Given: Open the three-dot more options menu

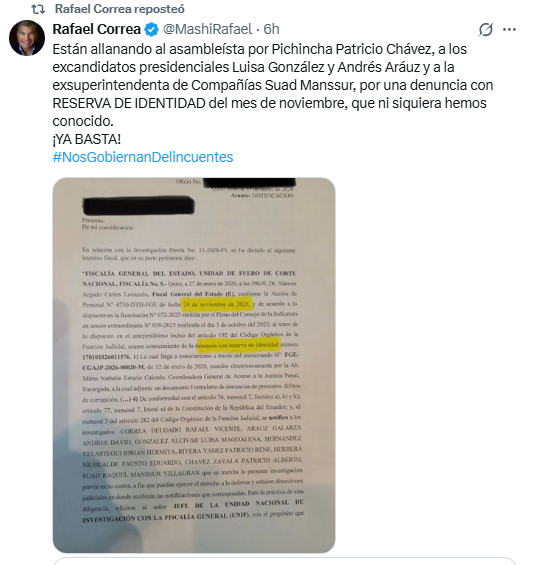Looking at the screenshot, I should tap(509, 29).
